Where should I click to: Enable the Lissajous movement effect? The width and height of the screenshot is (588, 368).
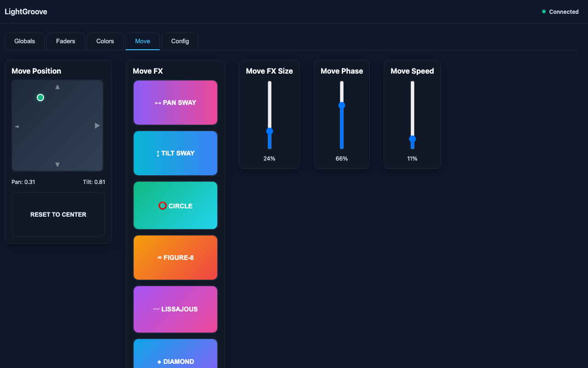point(175,309)
